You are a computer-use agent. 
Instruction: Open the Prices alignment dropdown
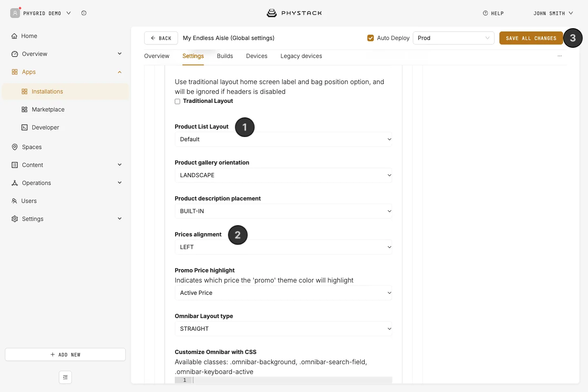(x=283, y=247)
